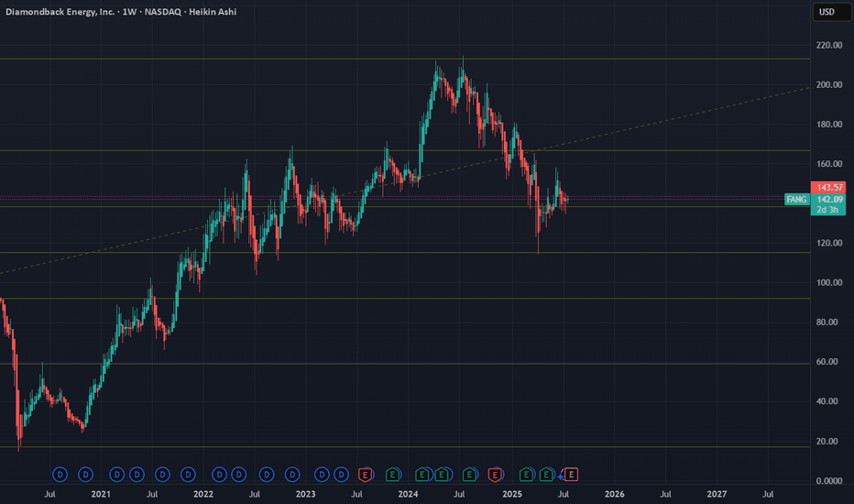Click the 220.00 level on price scale
Image resolution: width=854 pixels, height=504 pixels.
(x=829, y=45)
